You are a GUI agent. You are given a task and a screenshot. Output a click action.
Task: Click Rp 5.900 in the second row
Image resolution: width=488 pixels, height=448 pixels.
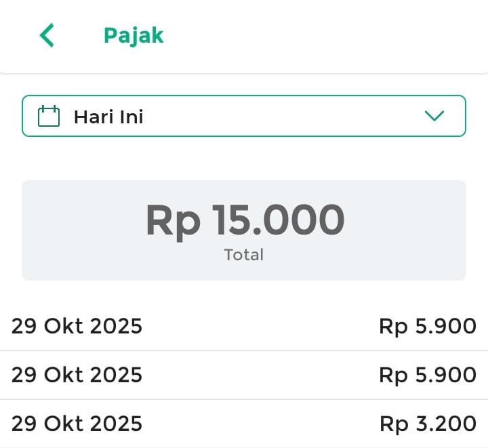(x=428, y=375)
